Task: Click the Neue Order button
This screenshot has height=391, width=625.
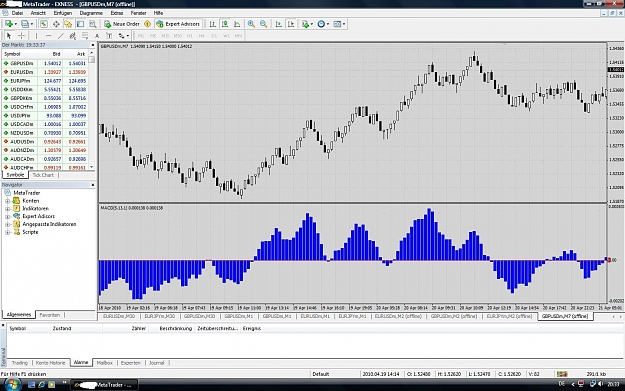Action: pos(122,24)
